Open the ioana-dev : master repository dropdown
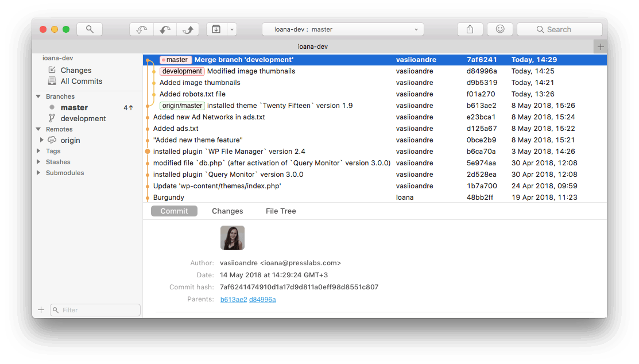The height and width of the screenshot is (364, 639). coord(343,29)
